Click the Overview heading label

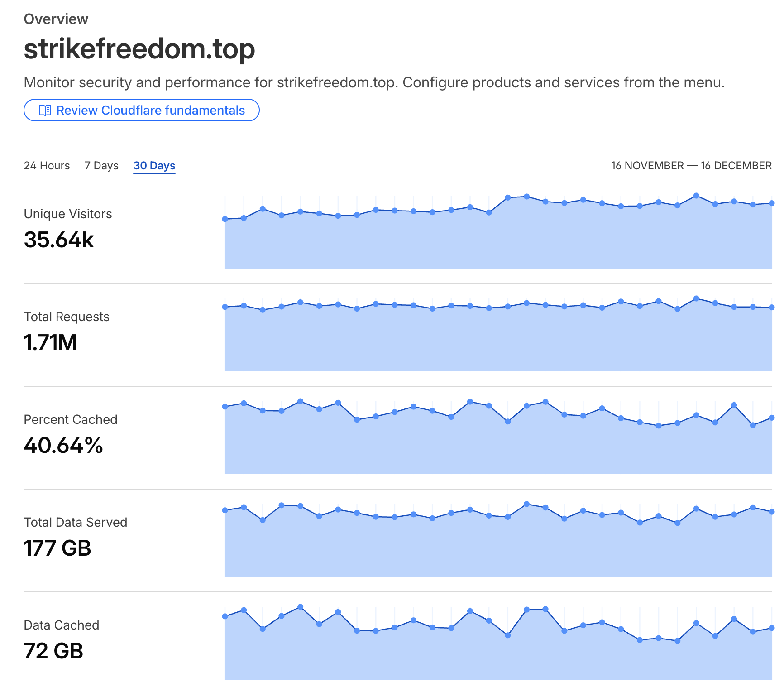coord(56,19)
